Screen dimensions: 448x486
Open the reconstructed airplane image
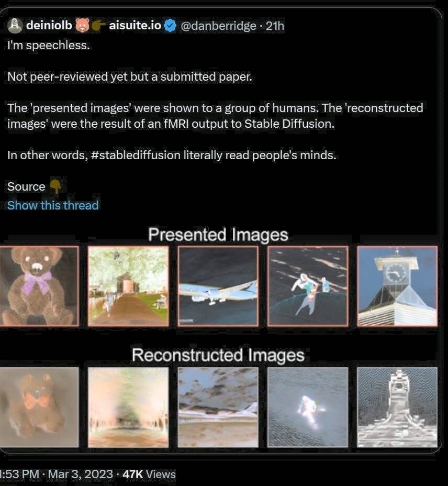pyautogui.click(x=218, y=407)
